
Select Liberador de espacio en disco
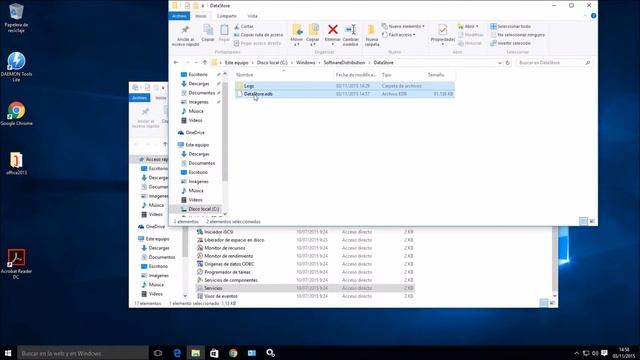coord(305,240)
